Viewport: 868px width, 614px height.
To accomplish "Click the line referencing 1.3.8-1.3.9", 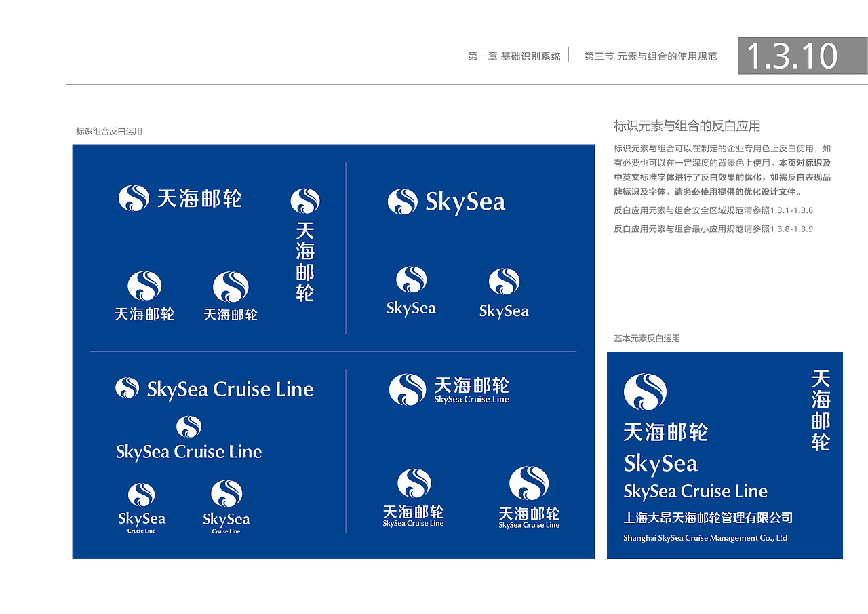I will click(713, 229).
